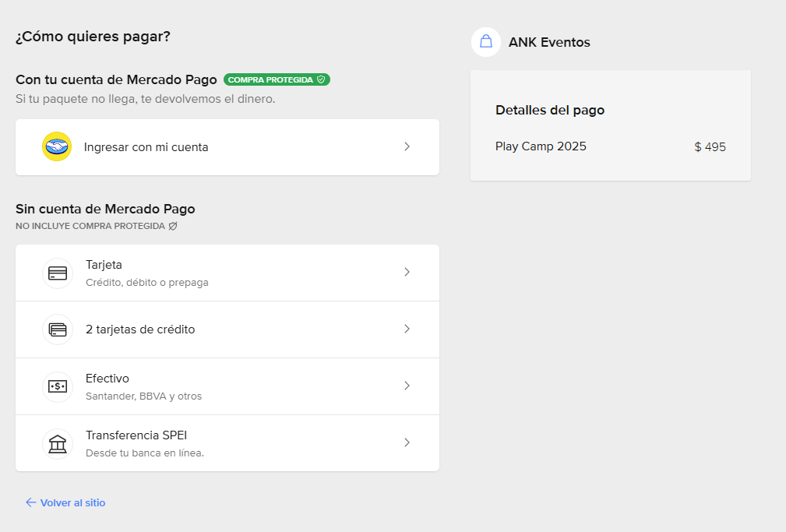The height and width of the screenshot is (532, 786).
Task: Click the back arrow icon before Volver al sitio
Action: click(30, 502)
